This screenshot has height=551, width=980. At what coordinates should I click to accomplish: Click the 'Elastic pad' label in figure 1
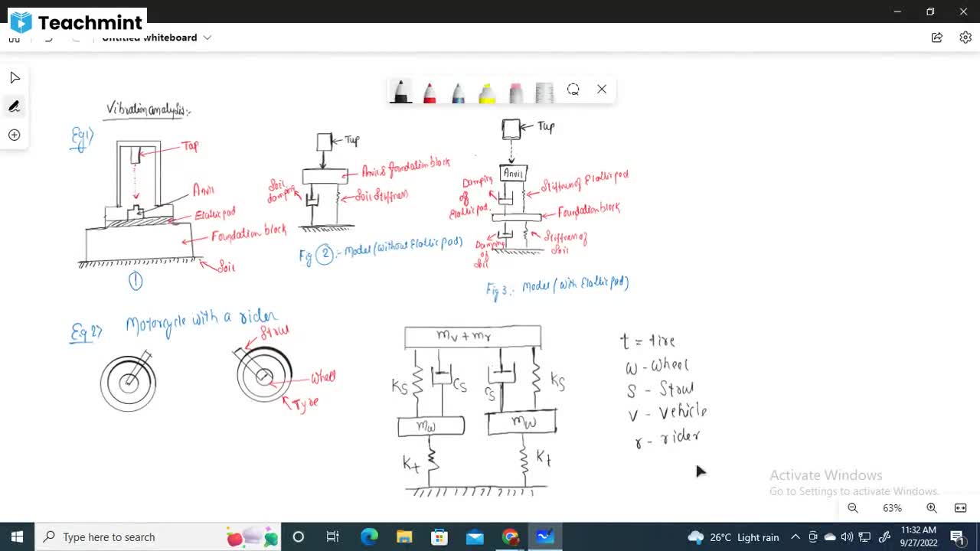pos(214,214)
